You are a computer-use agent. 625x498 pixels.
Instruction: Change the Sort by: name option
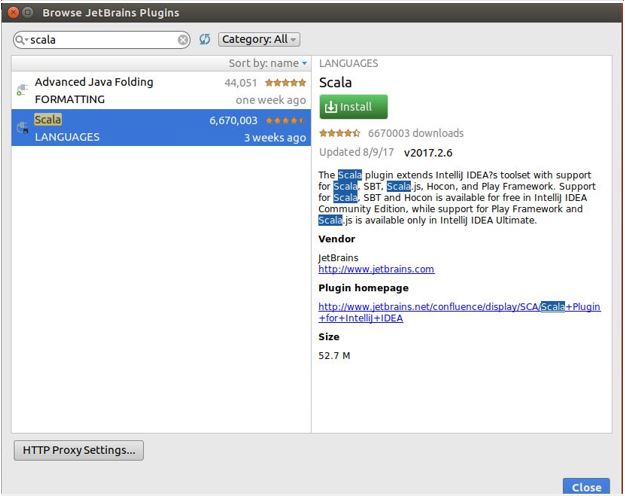[x=267, y=63]
